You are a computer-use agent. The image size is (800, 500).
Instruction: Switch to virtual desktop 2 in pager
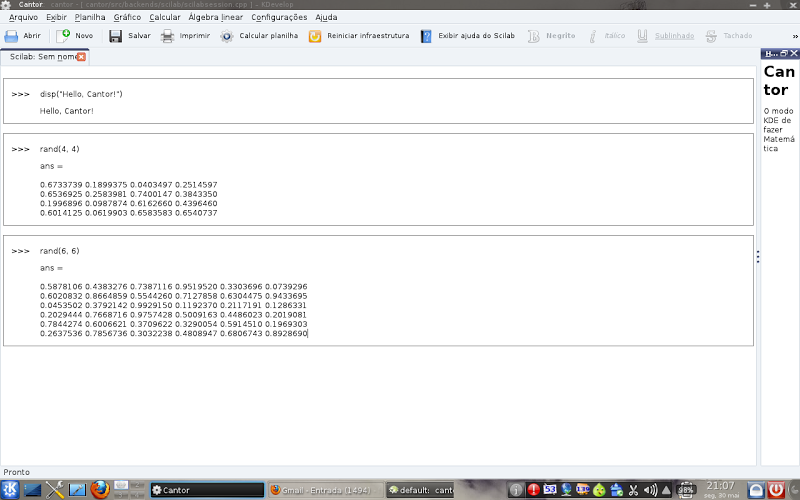pyautogui.click(x=137, y=485)
